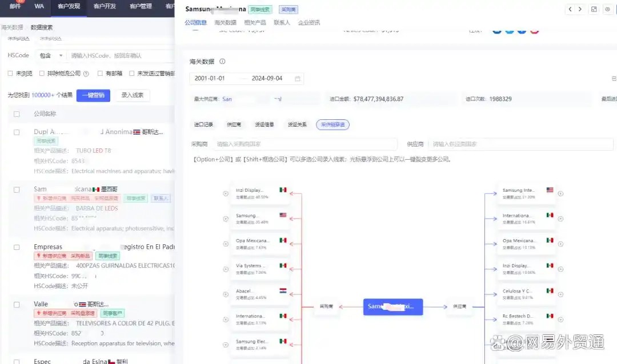Image resolution: width=617 pixels, height=364 pixels.
Task: Expand supplier node Samsung Inte plus icon
Action: [x=560, y=193]
